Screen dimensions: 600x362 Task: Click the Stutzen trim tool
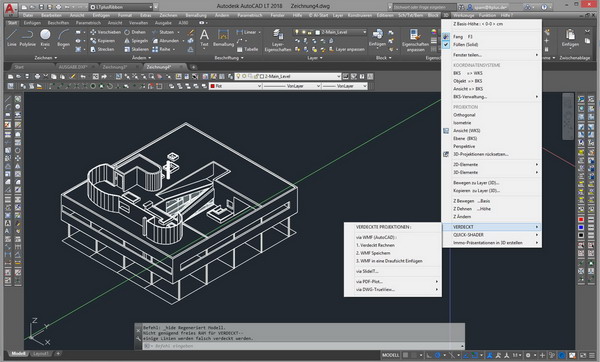tap(163, 32)
